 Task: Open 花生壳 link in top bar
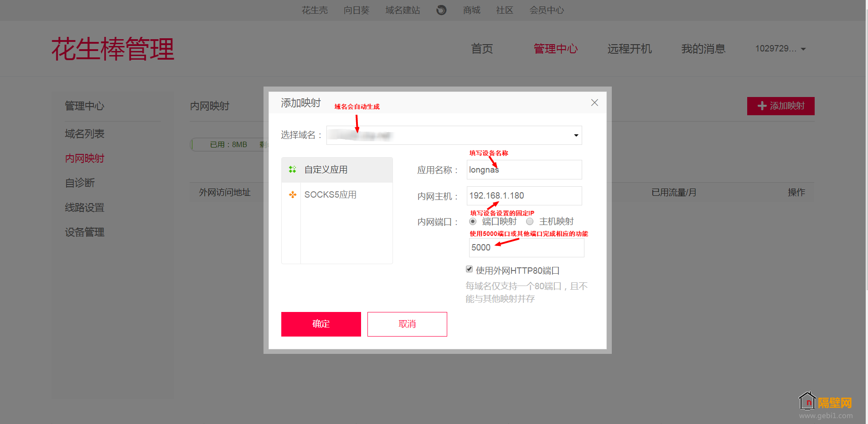315,10
